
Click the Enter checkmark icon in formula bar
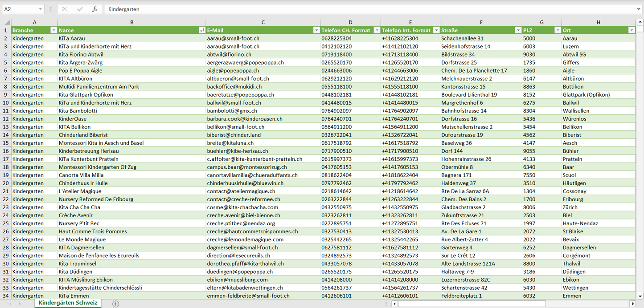pos(80,9)
